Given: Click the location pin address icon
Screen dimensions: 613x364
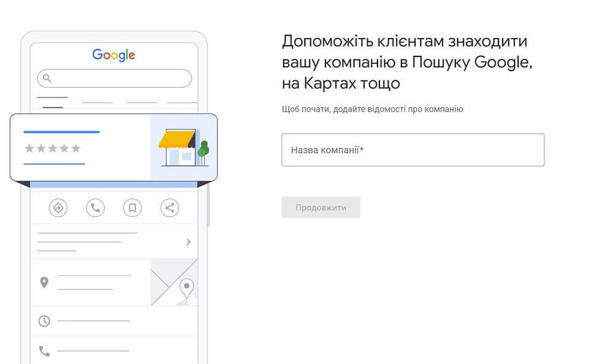Looking at the screenshot, I should pyautogui.click(x=44, y=281).
